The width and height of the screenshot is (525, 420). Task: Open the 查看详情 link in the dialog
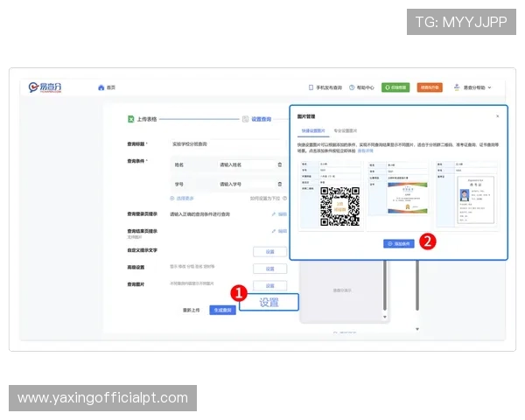365,151
